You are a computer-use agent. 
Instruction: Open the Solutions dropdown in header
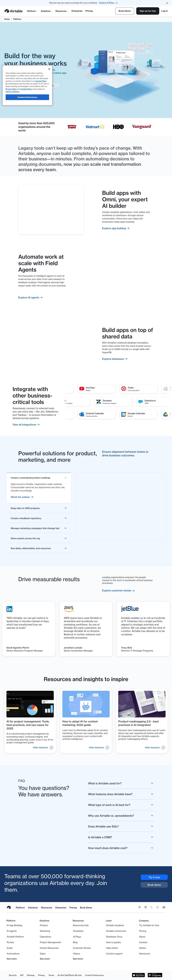pyautogui.click(x=46, y=11)
